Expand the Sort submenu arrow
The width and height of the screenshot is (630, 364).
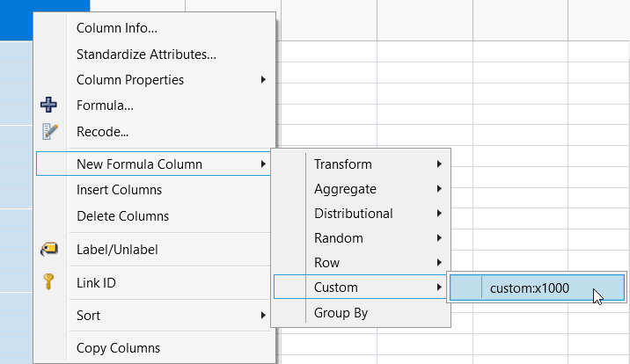pyautogui.click(x=263, y=316)
